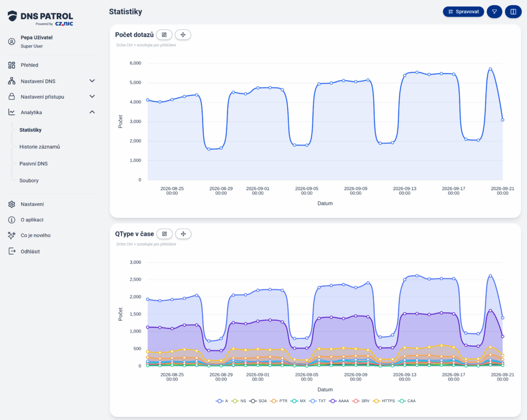527x420 pixels.
Task: Open Historie záznamů page
Action: [40, 147]
